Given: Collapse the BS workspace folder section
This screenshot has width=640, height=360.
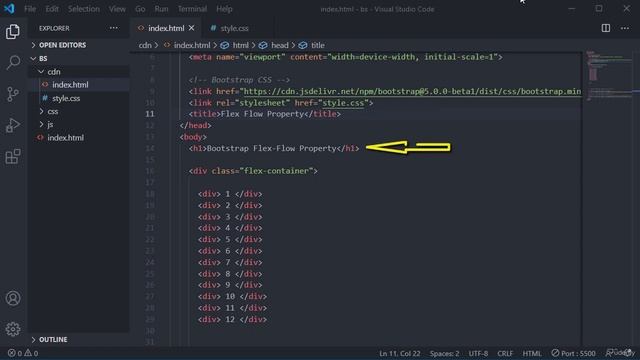Looking at the screenshot, I should point(43,58).
